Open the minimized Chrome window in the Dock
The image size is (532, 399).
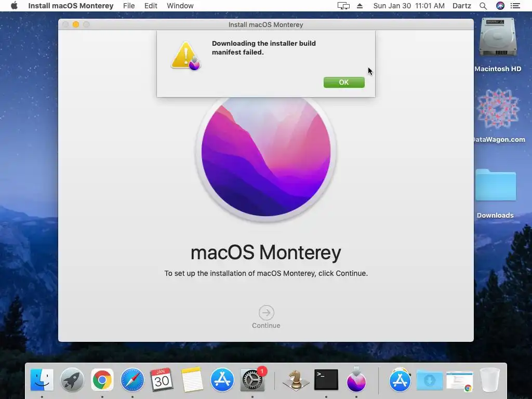[x=460, y=381]
